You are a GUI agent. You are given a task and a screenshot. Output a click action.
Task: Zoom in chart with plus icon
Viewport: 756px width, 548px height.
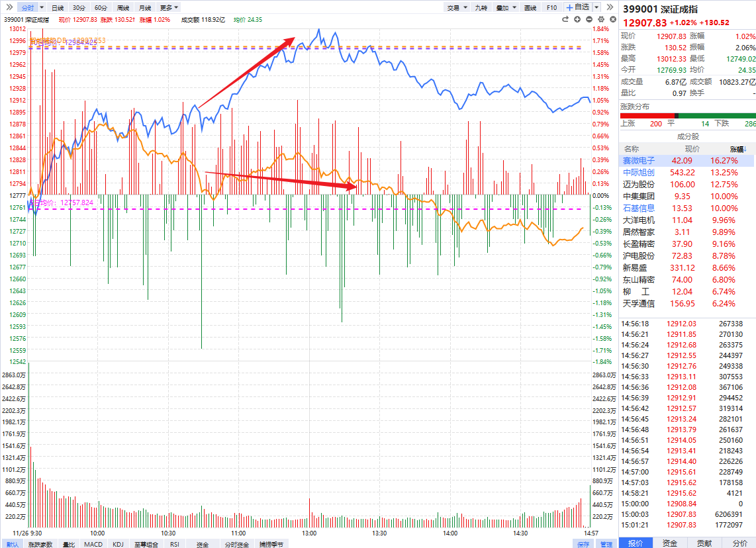[x=577, y=19]
